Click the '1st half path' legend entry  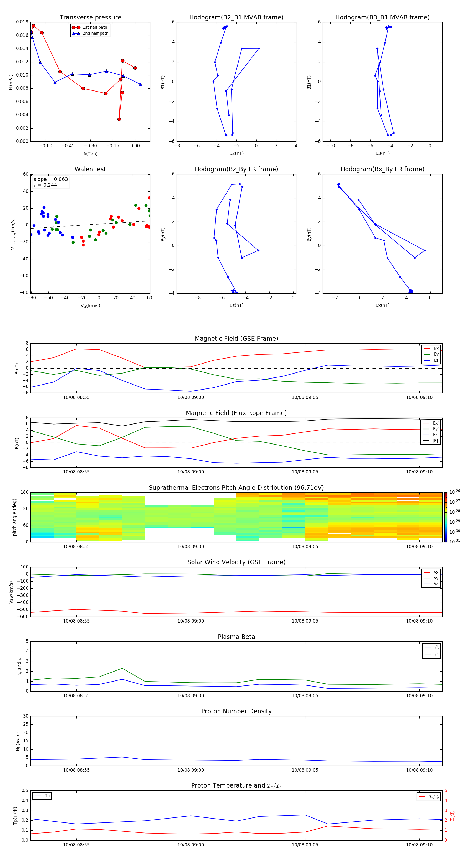click(x=90, y=27)
